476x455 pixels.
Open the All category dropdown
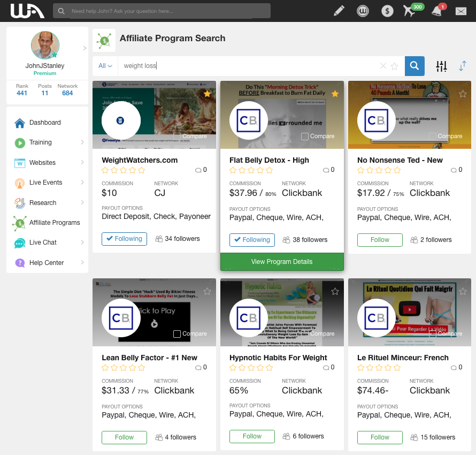click(105, 66)
